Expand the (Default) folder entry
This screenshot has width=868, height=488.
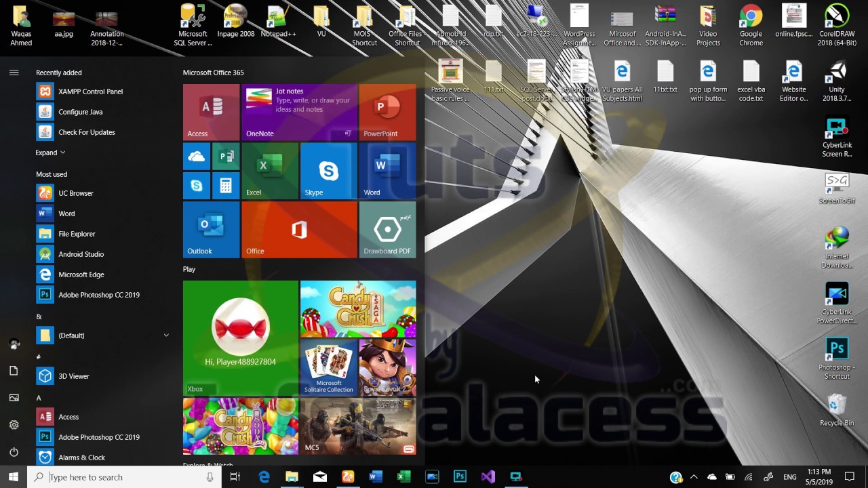pyautogui.click(x=103, y=335)
